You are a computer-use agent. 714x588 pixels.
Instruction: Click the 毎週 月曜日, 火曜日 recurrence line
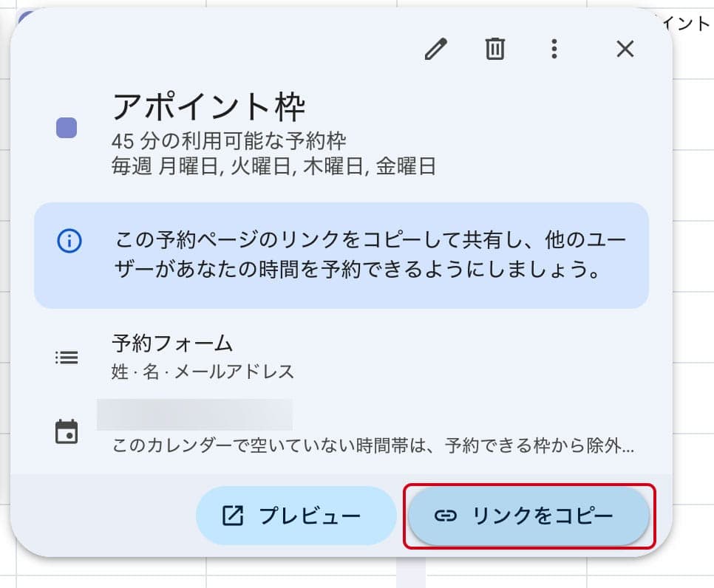273,166
